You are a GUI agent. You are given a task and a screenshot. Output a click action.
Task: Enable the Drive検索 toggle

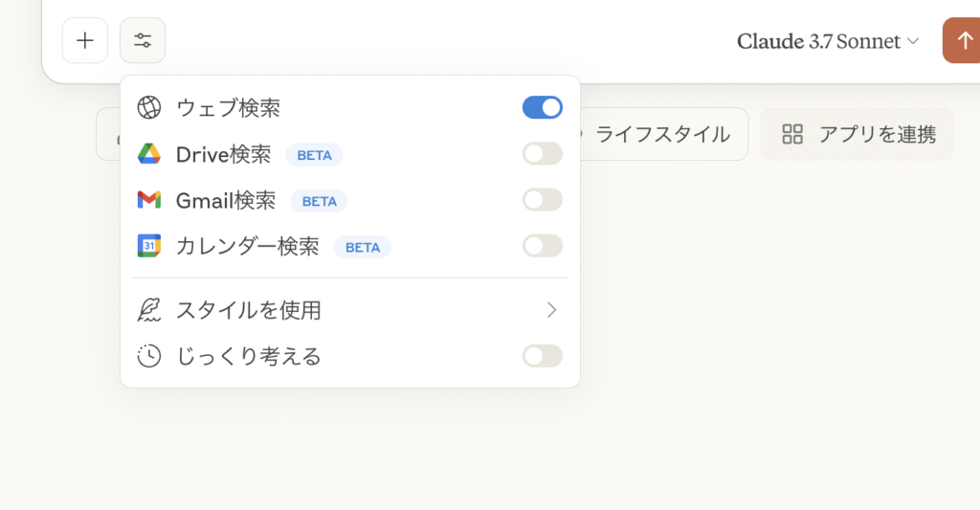pos(543,154)
